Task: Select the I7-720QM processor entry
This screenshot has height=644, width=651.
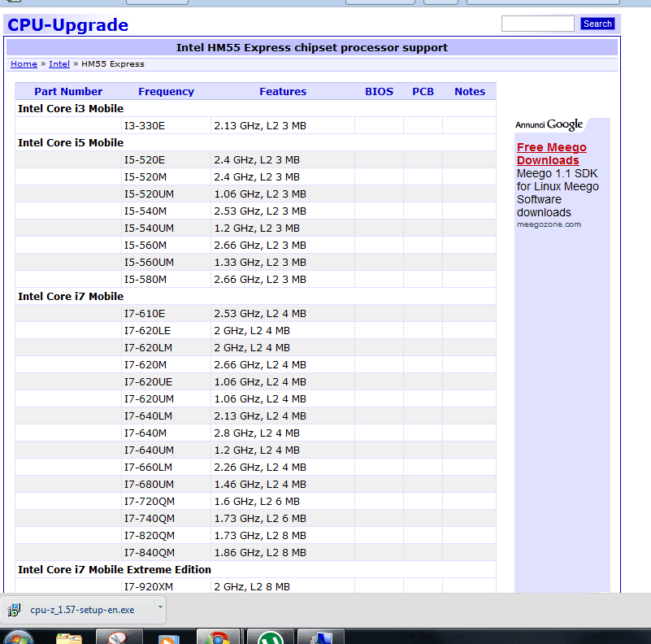Action: pyautogui.click(x=150, y=501)
